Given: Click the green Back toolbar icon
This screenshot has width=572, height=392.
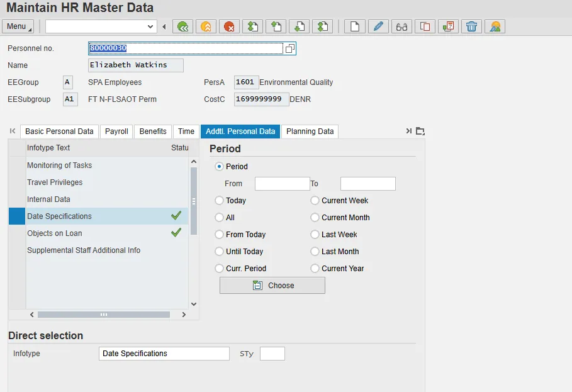Looking at the screenshot, I should (182, 26).
